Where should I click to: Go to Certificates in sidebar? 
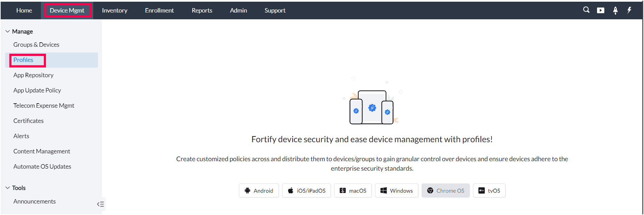[x=28, y=121]
